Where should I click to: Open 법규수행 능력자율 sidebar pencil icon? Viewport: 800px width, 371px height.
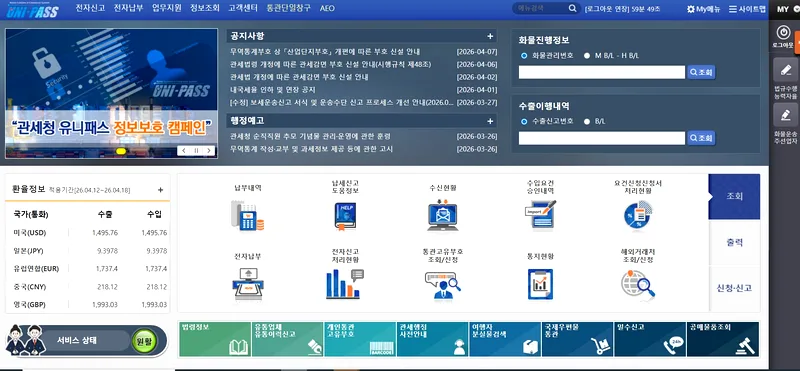tap(785, 70)
